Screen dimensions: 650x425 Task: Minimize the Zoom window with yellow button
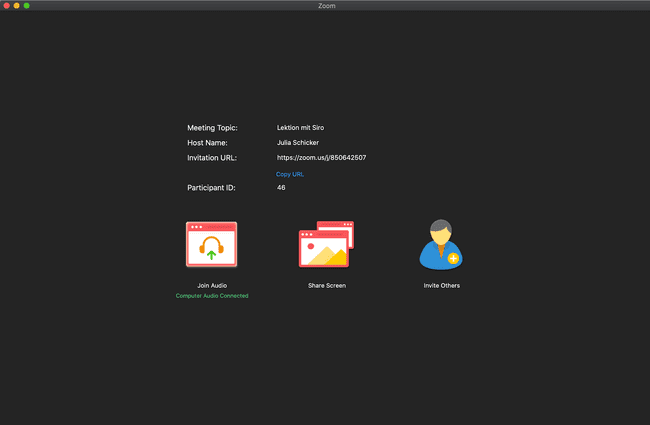tap(16, 6)
